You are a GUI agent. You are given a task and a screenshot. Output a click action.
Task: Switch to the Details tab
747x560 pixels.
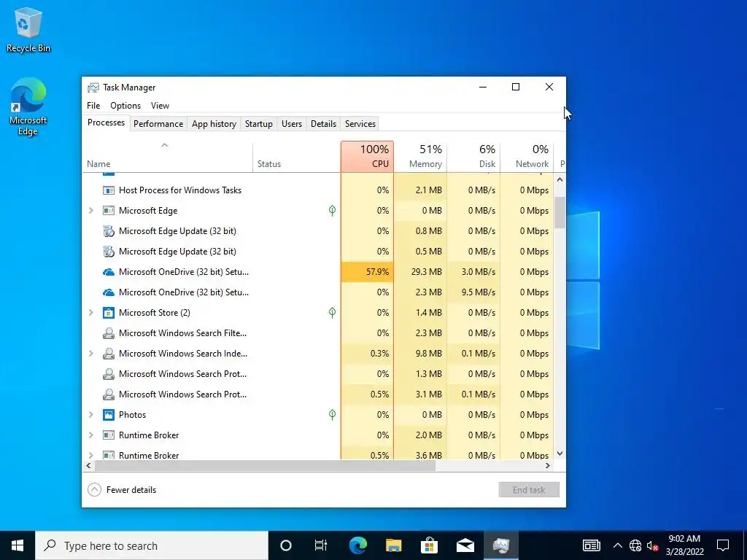pos(323,124)
